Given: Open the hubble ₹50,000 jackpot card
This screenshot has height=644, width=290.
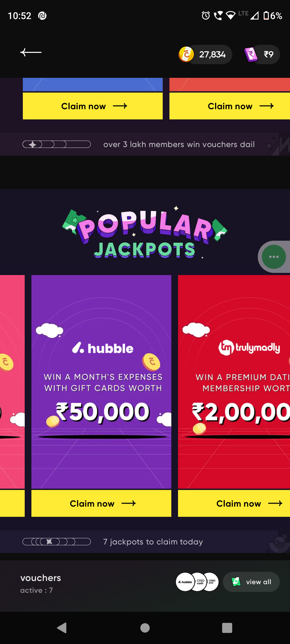Looking at the screenshot, I should click(x=101, y=382).
